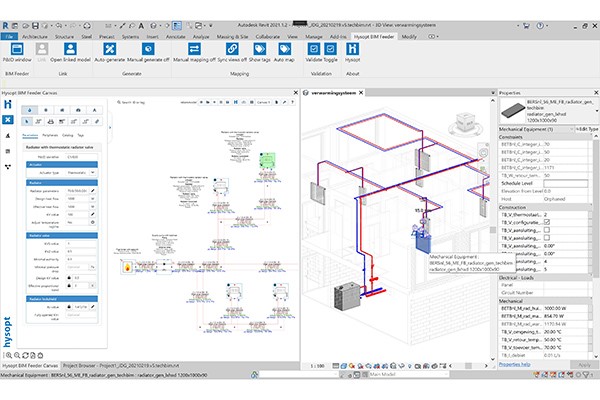The height and width of the screenshot is (400, 600).
Task: Close the Hysopt BIM Feeder Canvas panel
Action: click(295, 93)
